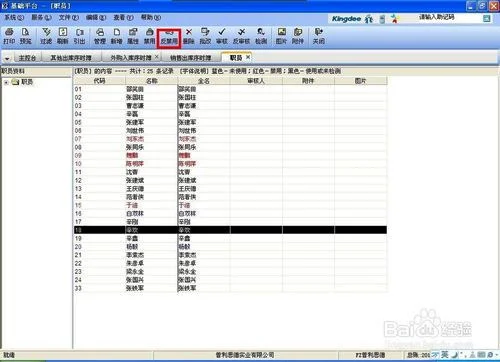The height and width of the screenshot is (362, 500).
Task: Select the red row with code 07
Action: [230, 139]
